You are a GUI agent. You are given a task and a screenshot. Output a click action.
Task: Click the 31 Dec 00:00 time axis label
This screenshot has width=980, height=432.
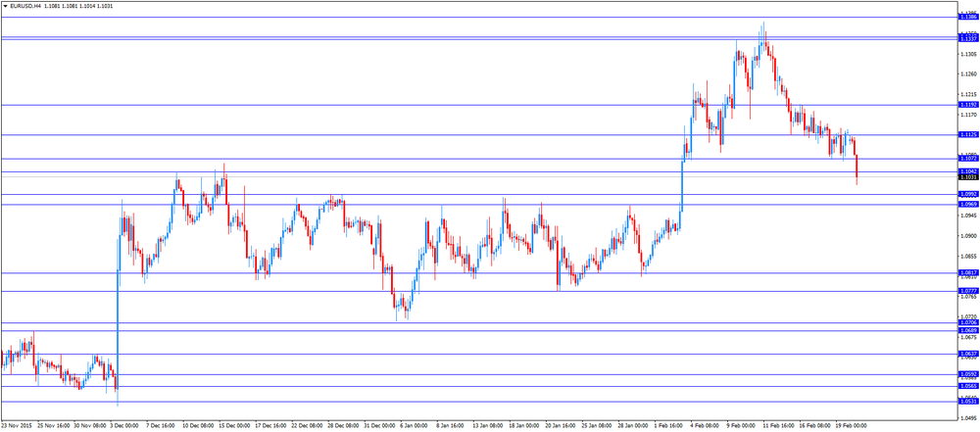click(x=377, y=426)
